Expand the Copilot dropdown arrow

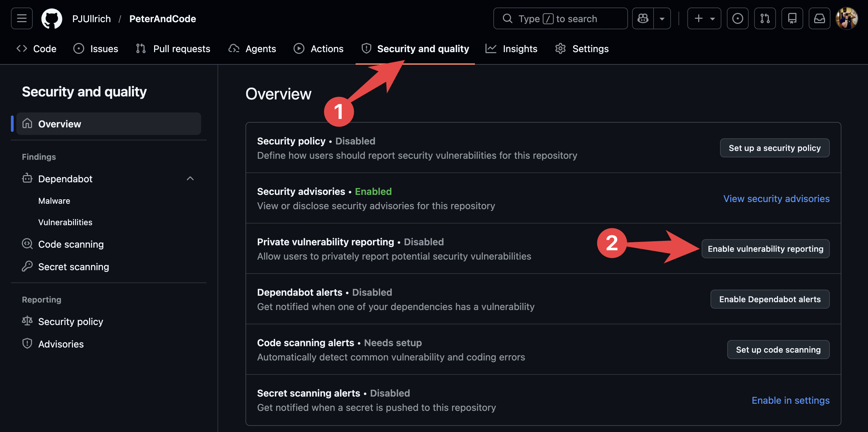[662, 18]
